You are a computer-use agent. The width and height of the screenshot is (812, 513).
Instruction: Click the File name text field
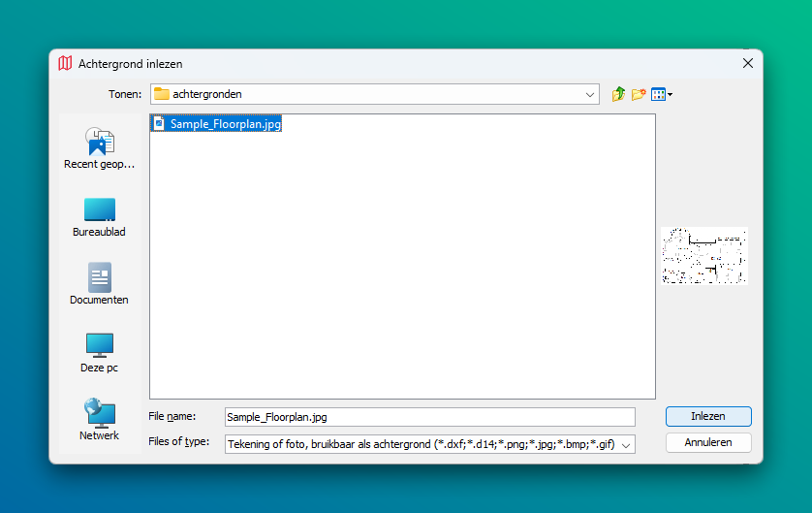point(429,417)
